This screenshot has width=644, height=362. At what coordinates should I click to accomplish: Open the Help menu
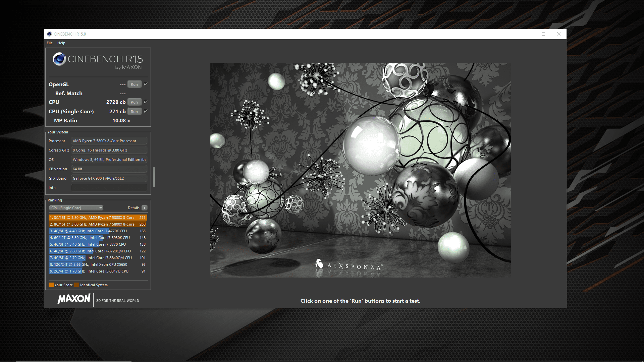click(x=61, y=43)
